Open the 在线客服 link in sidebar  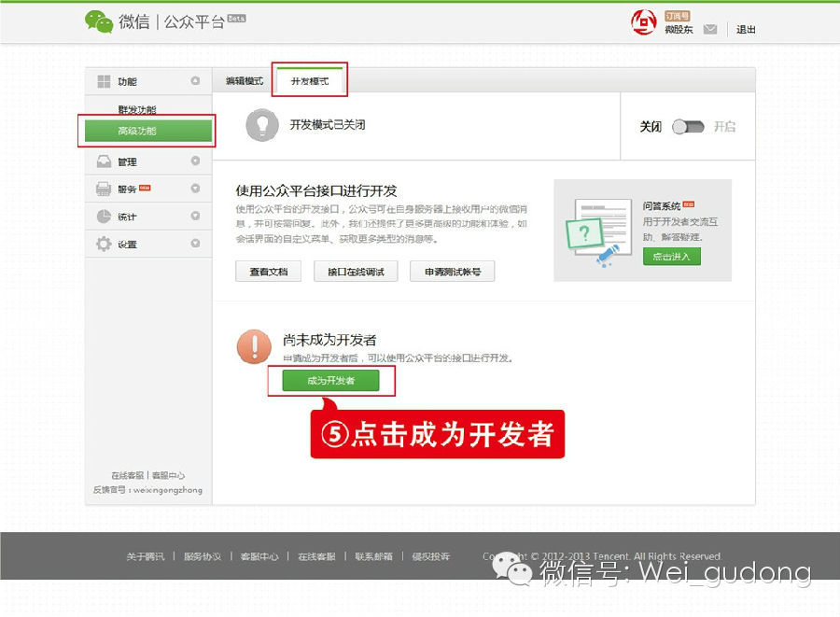(x=128, y=476)
